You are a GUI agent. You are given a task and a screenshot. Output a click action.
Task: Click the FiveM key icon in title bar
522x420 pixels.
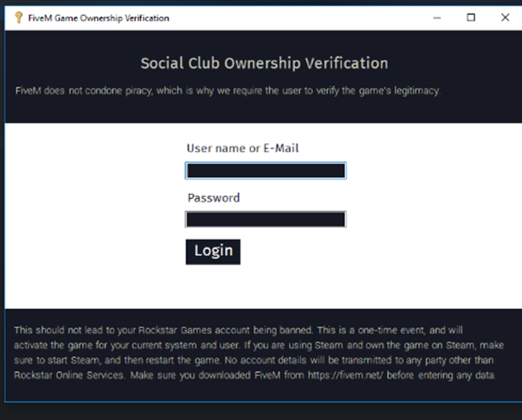[19, 17]
